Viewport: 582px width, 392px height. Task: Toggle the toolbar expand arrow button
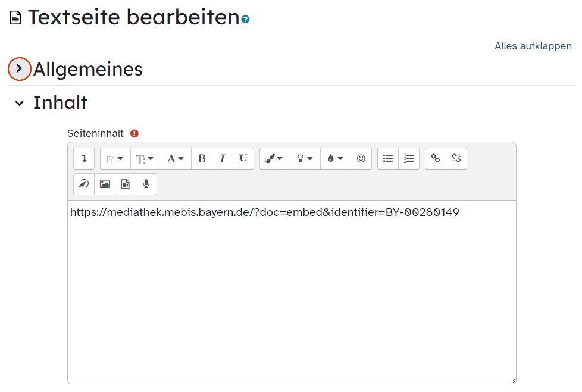coord(84,159)
